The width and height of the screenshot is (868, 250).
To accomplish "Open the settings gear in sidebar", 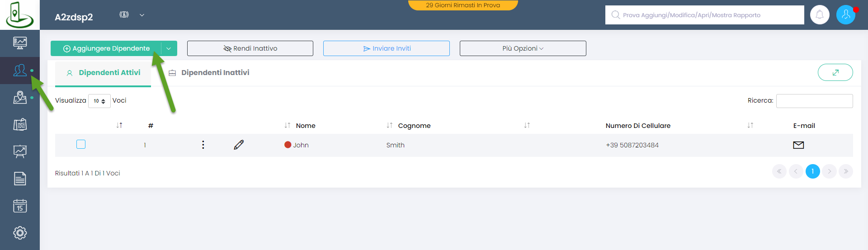I will click(20, 233).
